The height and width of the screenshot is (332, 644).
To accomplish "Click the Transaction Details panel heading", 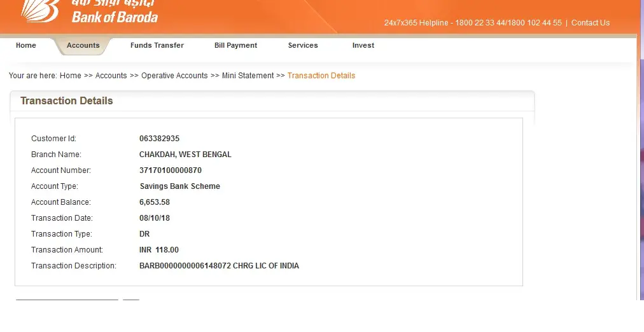I will pos(67,101).
